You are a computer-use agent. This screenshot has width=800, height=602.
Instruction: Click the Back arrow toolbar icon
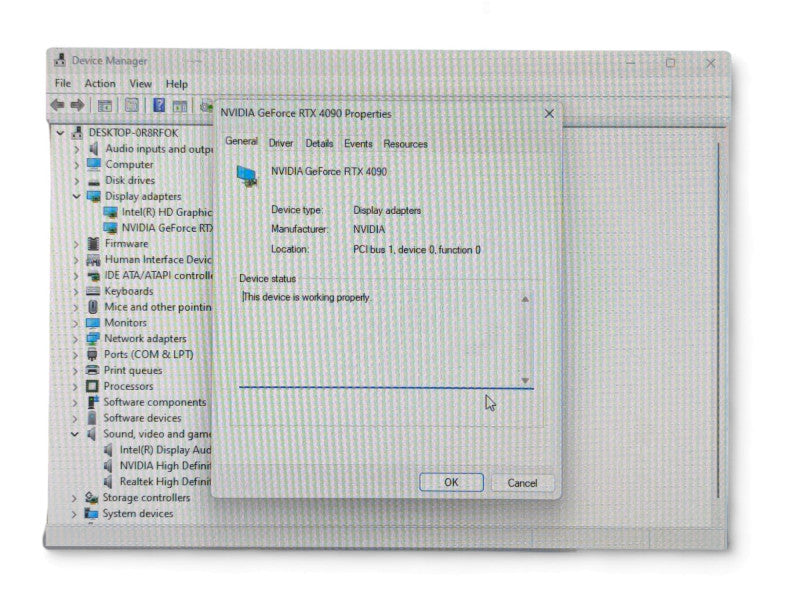(57, 106)
